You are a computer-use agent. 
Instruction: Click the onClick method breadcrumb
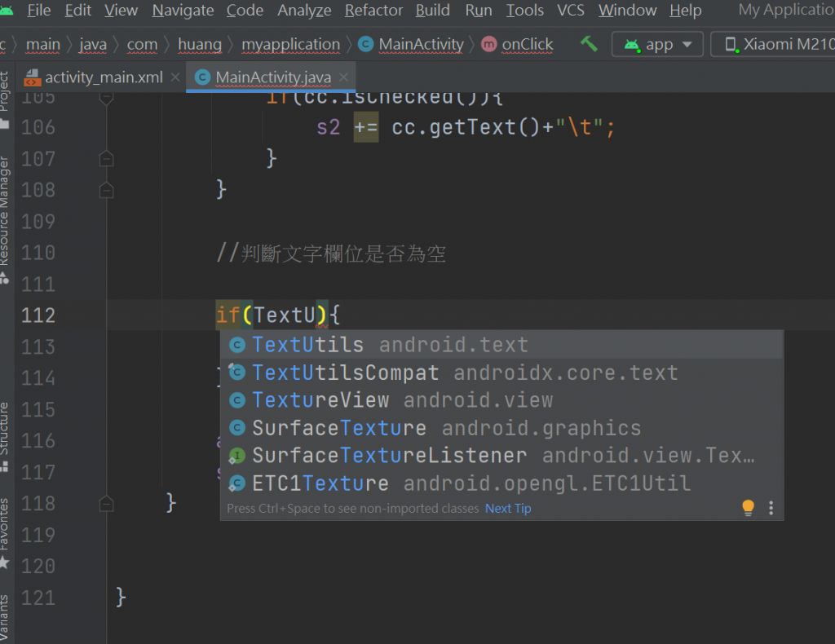pos(518,44)
